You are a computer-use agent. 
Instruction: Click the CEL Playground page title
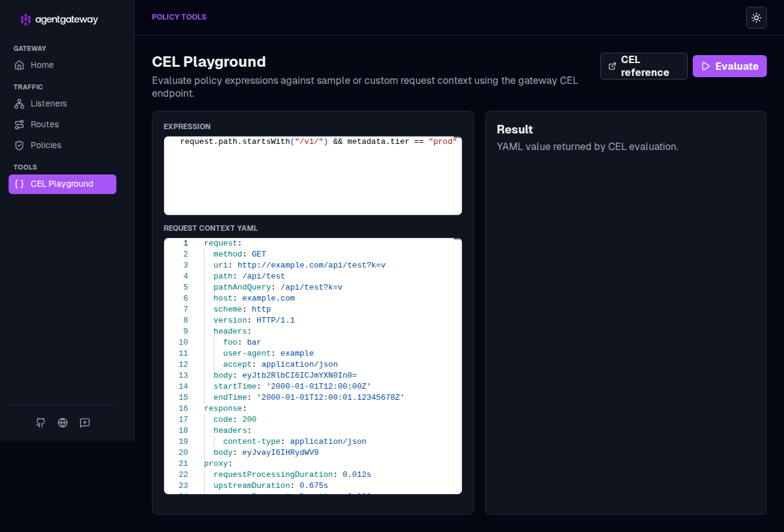point(209,62)
